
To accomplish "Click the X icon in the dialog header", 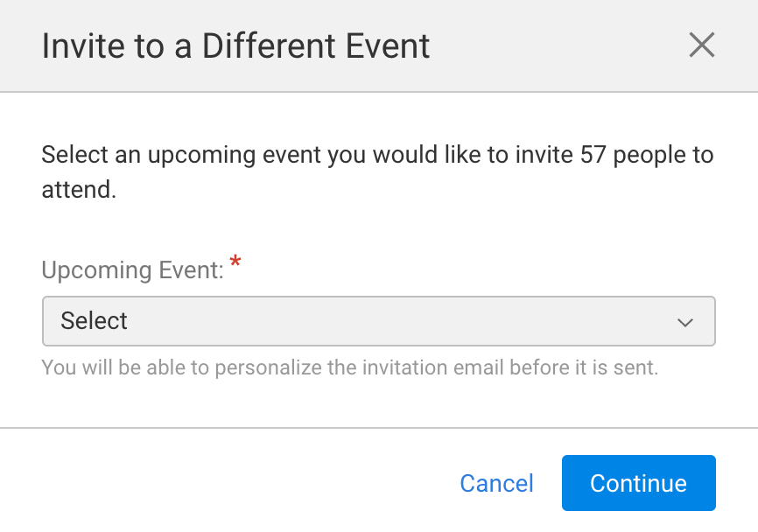I will point(701,45).
